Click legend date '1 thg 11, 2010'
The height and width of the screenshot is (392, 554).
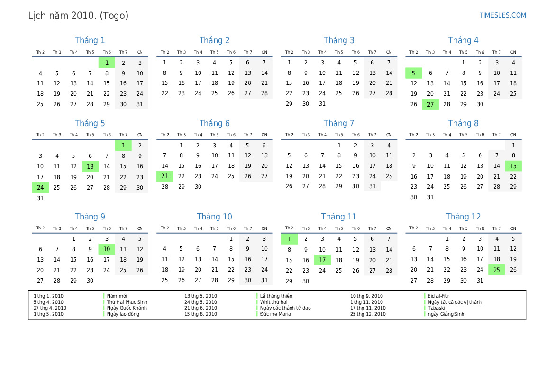(x=366, y=302)
